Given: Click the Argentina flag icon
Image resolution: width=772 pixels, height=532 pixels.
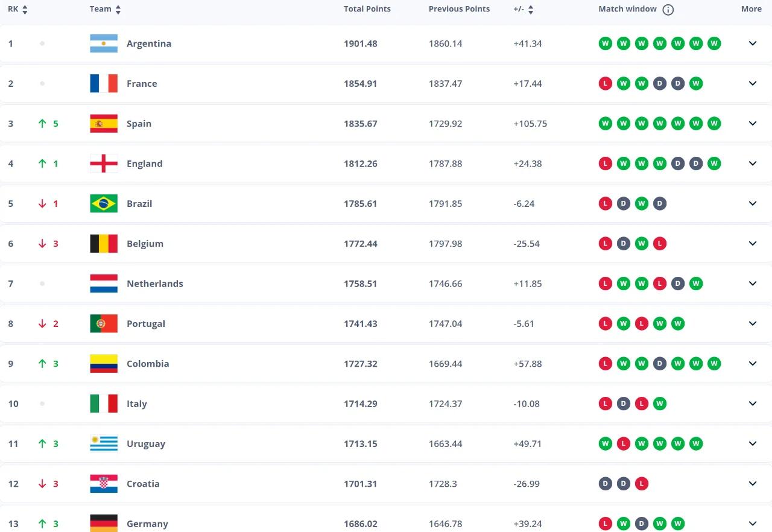Looking at the screenshot, I should pyautogui.click(x=104, y=43).
